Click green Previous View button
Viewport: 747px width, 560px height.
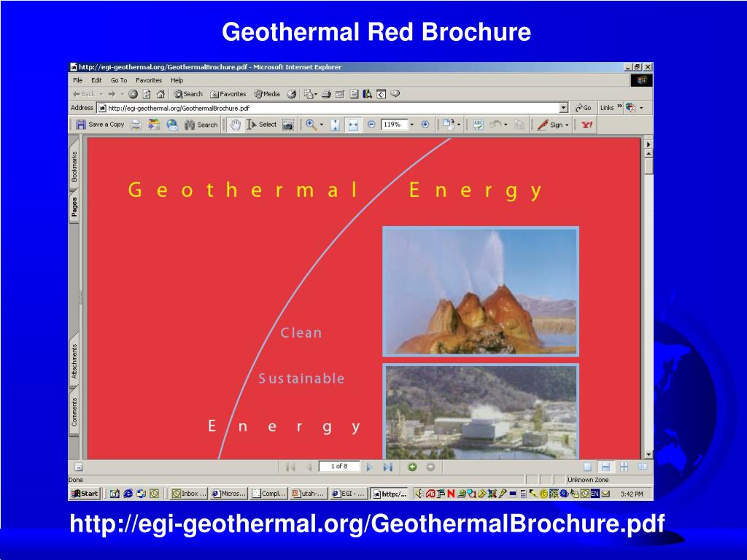click(413, 467)
